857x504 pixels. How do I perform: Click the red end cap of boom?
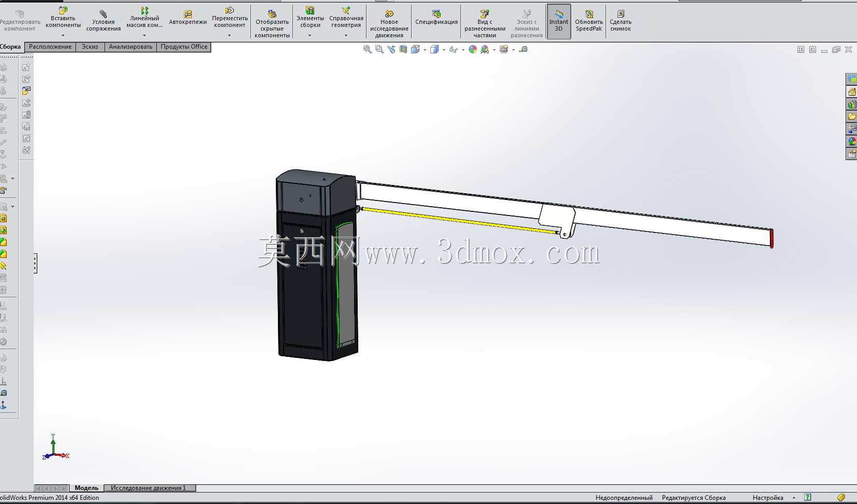(771, 238)
